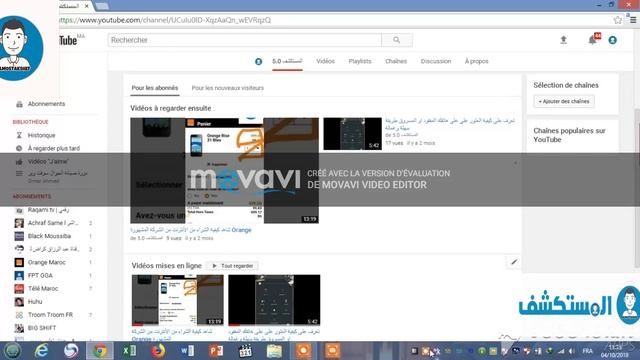The image size is (640, 360).
Task: Bookmark page with star icon
Action: tap(618, 20)
